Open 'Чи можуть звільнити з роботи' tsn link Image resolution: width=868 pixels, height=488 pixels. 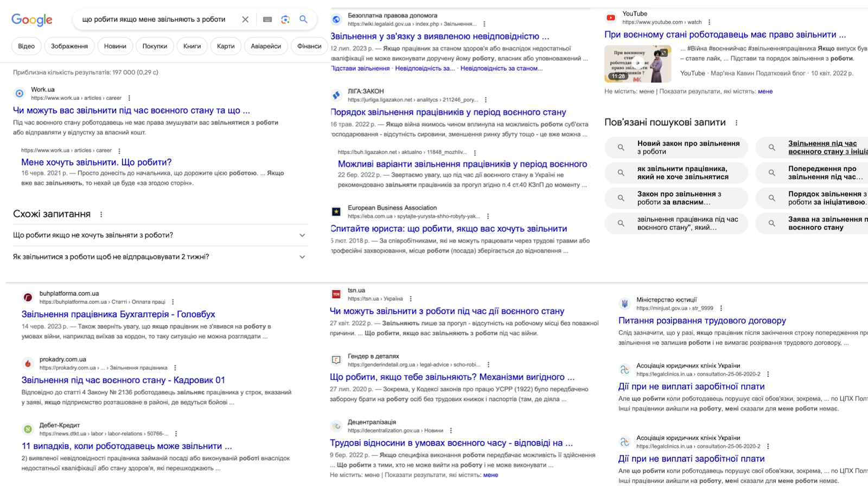[447, 311]
